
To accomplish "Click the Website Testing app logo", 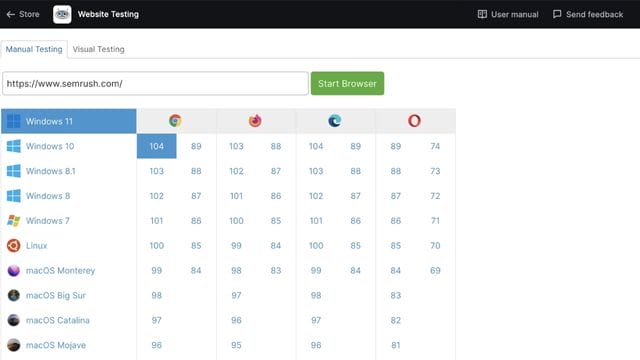I will point(62,14).
